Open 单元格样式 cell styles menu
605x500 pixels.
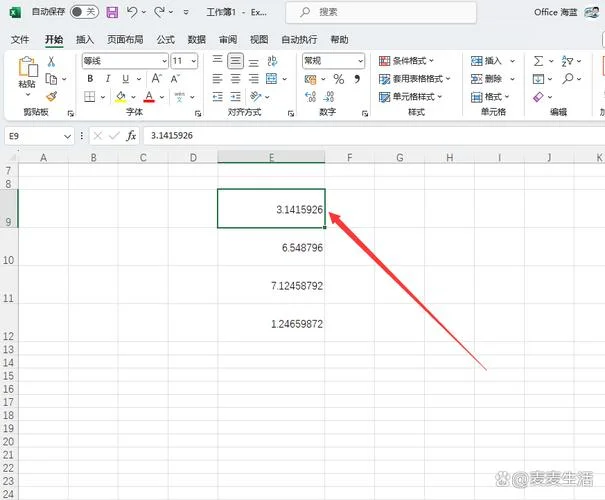point(411,96)
